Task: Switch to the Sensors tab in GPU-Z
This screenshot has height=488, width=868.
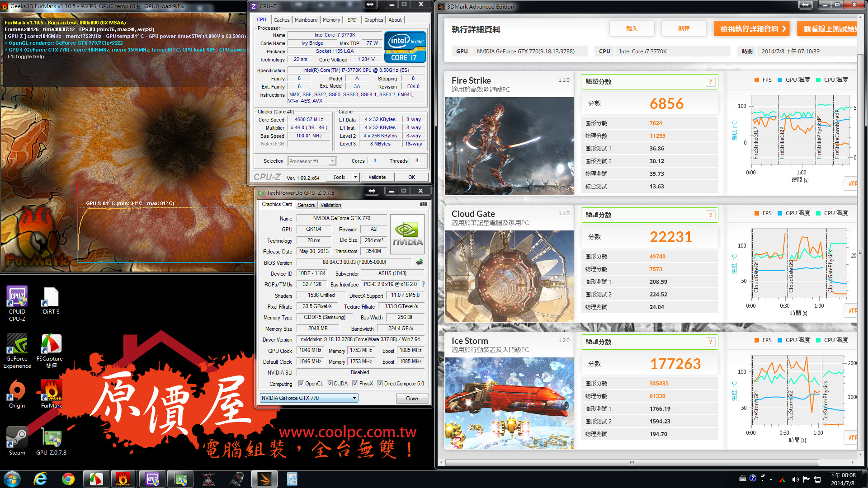Action: click(x=306, y=205)
